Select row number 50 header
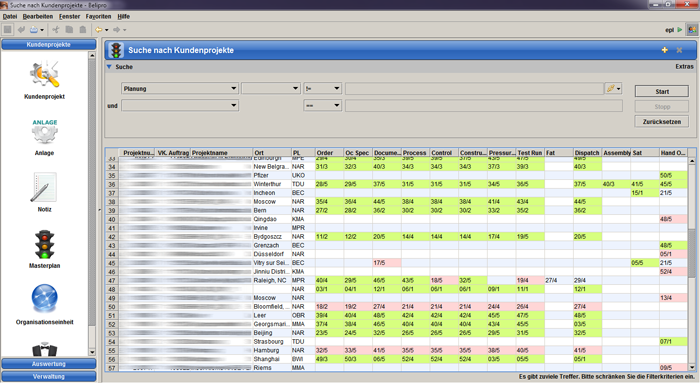The width and height of the screenshot is (700, 383). 112,307
